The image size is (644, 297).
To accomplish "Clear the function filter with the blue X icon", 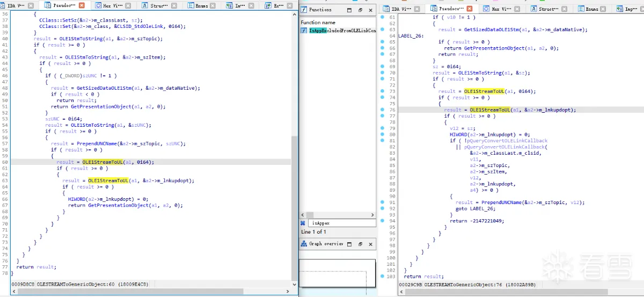I will [x=303, y=223].
